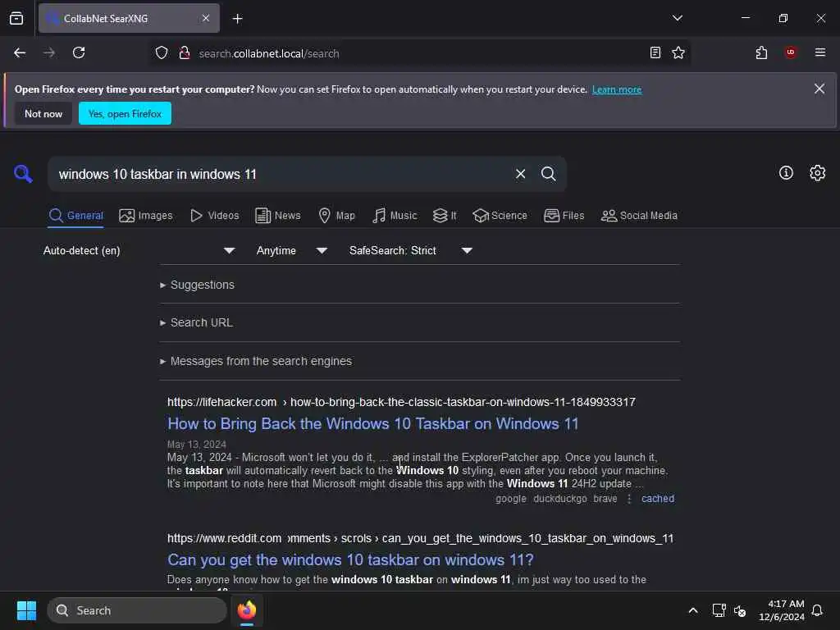Dismiss the Firefox restart notification
Screen dimensions: 840x630
[x=819, y=89]
